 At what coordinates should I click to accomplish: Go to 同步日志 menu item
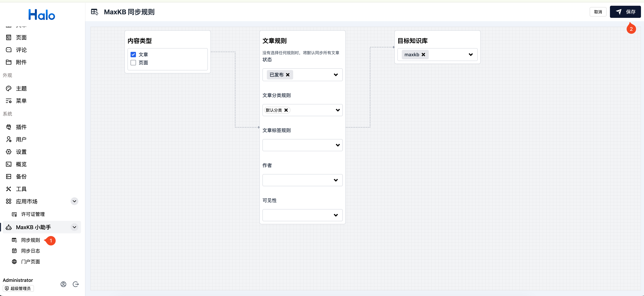coord(31,251)
